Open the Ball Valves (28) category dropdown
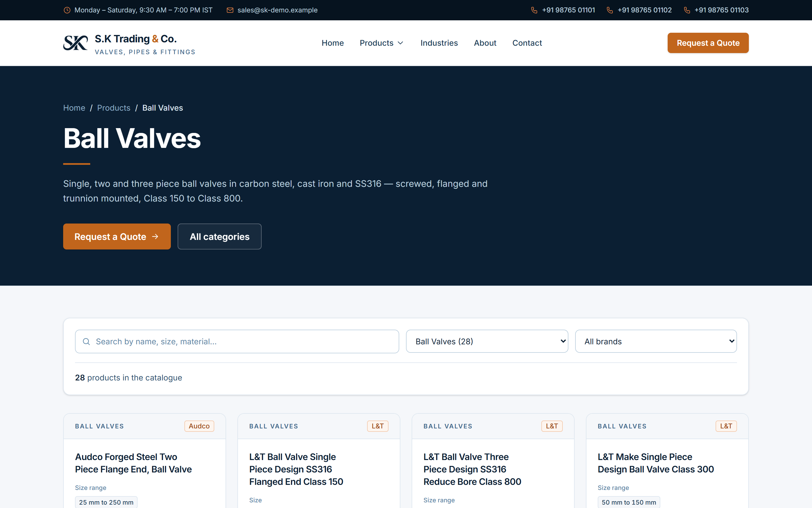Image resolution: width=812 pixels, height=508 pixels. [487, 341]
